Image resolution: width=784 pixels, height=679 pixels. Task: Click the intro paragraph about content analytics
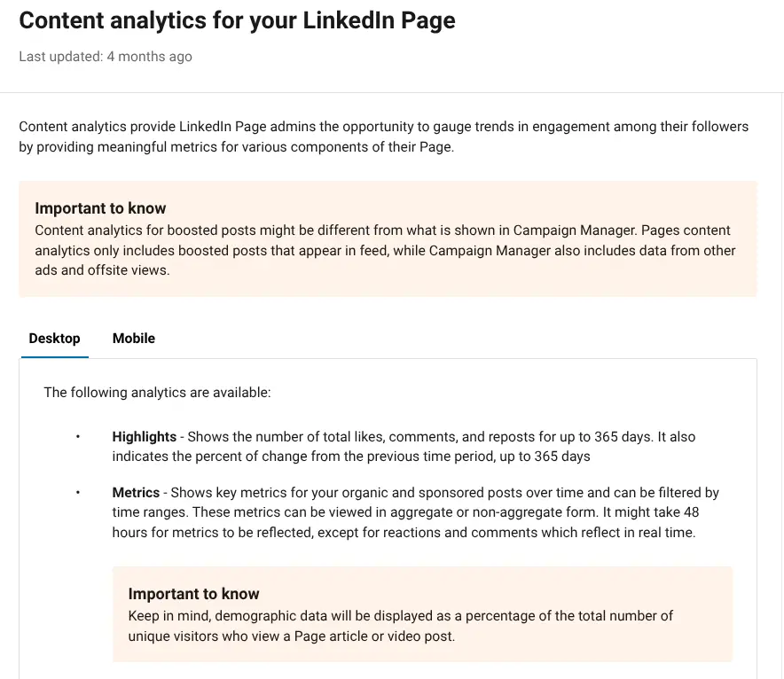(x=383, y=136)
